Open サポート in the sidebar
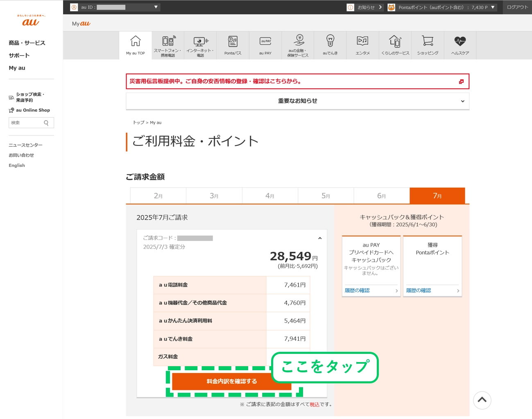 19,55
